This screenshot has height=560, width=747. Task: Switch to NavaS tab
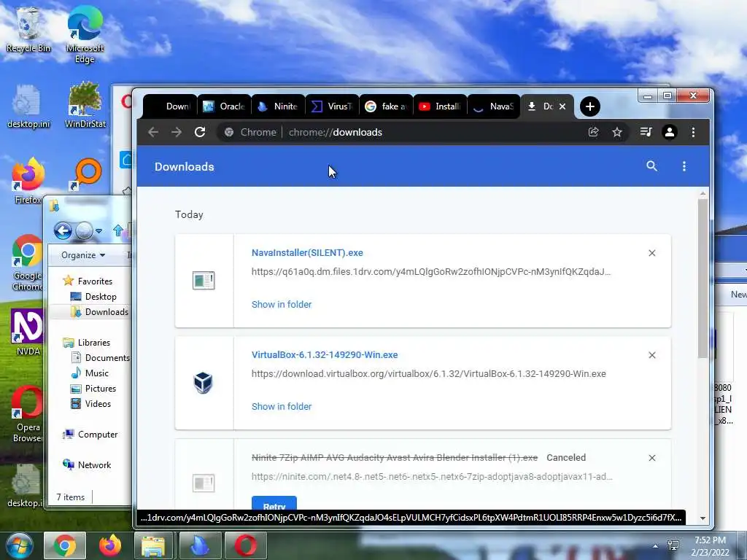(x=492, y=106)
